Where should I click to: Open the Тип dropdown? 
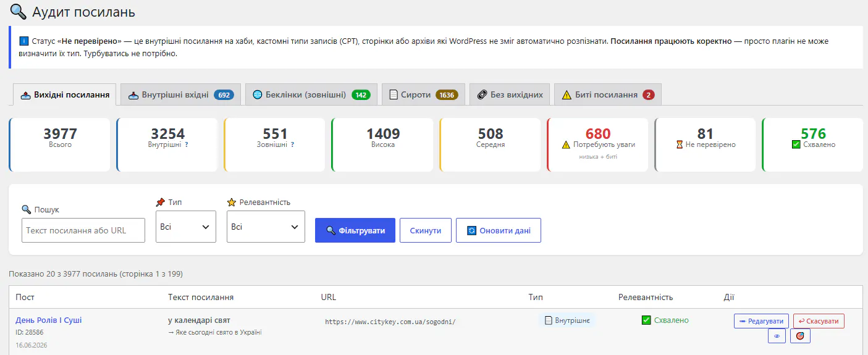click(x=186, y=227)
